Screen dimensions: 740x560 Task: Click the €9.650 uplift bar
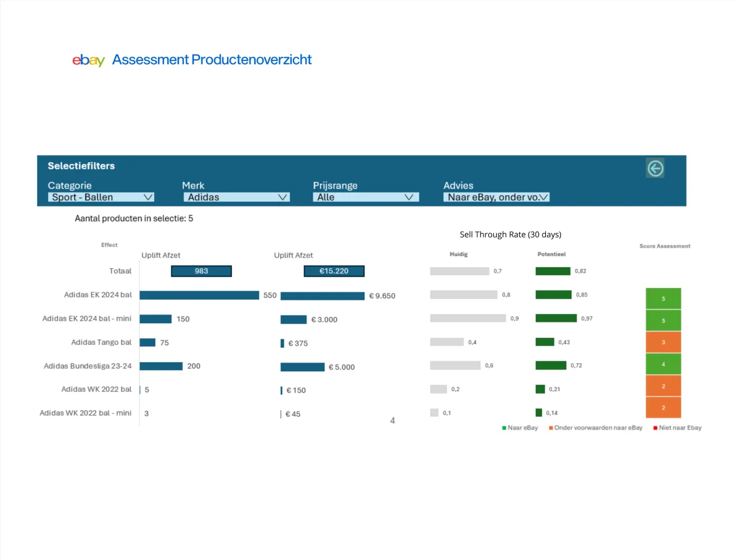(x=323, y=296)
